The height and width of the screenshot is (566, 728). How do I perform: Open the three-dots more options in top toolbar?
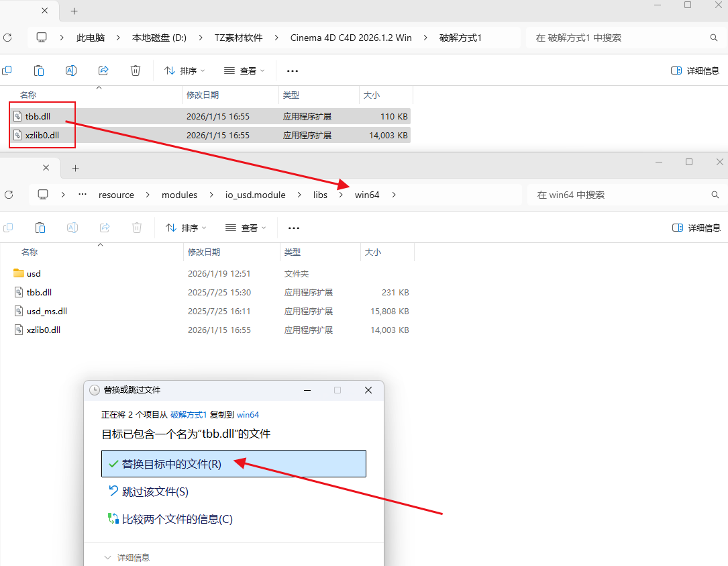[x=292, y=70]
